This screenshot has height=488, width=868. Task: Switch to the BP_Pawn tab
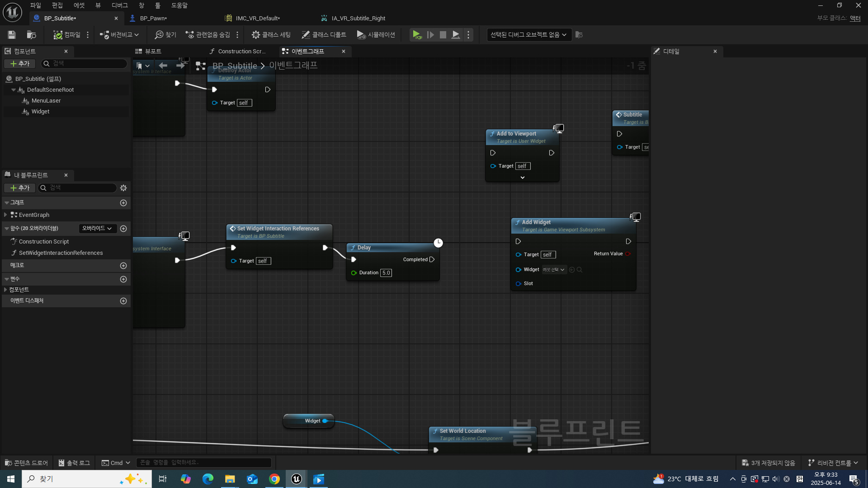coord(153,19)
